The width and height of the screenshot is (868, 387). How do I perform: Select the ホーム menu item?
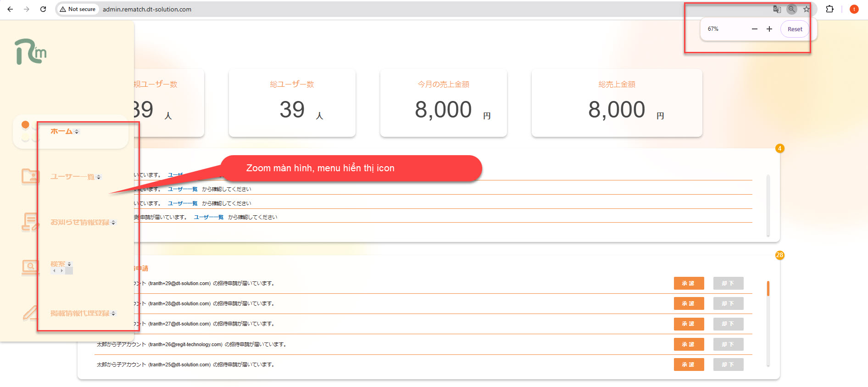[61, 131]
